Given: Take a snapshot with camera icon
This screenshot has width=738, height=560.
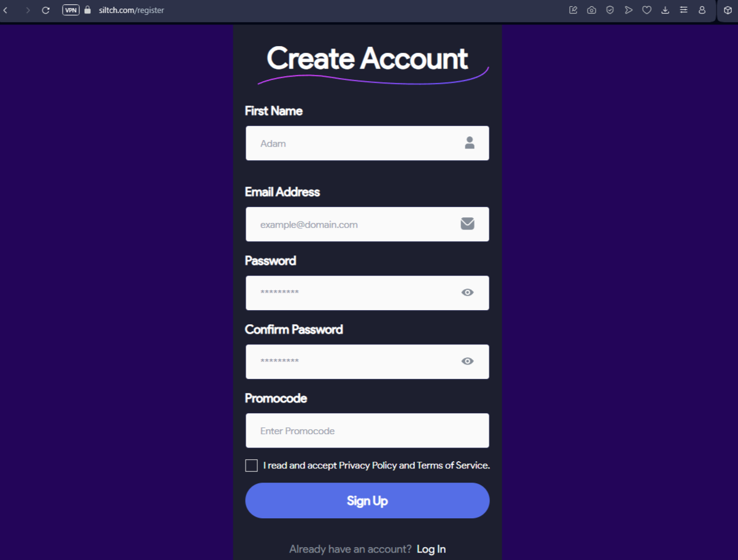Looking at the screenshot, I should (x=591, y=10).
